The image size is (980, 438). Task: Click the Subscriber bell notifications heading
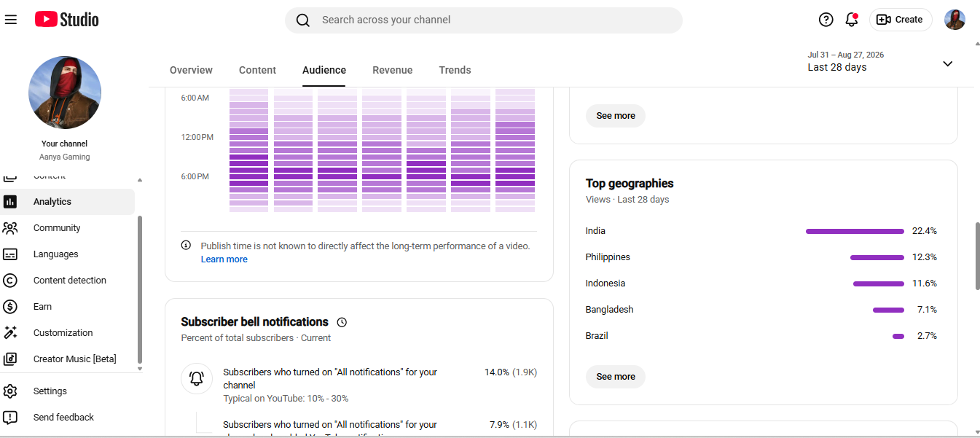click(x=255, y=322)
